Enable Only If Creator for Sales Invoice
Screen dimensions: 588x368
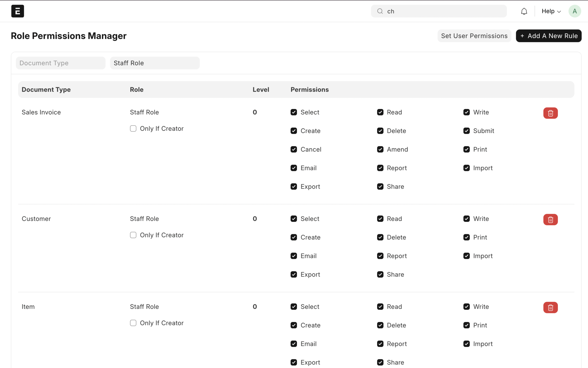[x=133, y=128]
